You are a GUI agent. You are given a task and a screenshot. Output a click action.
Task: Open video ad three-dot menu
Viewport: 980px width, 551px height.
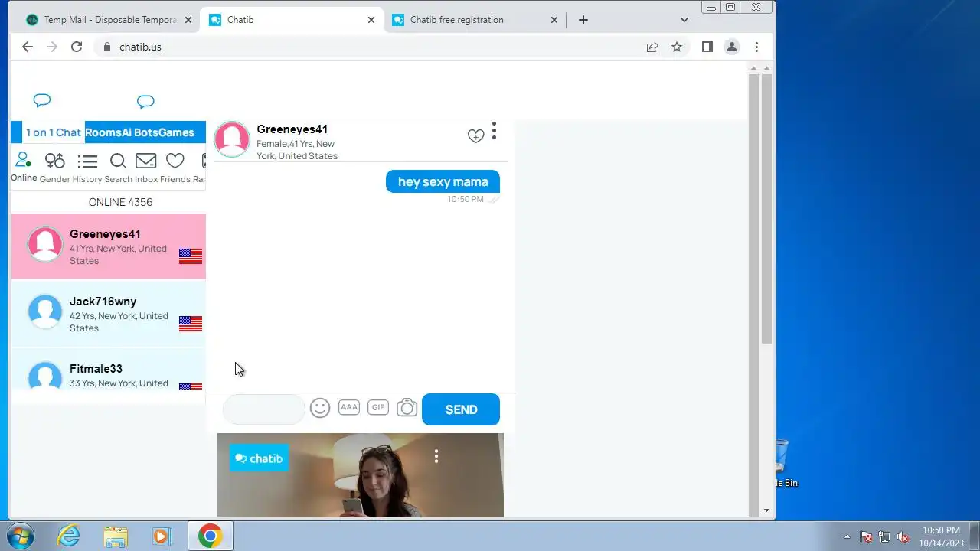[x=436, y=456]
